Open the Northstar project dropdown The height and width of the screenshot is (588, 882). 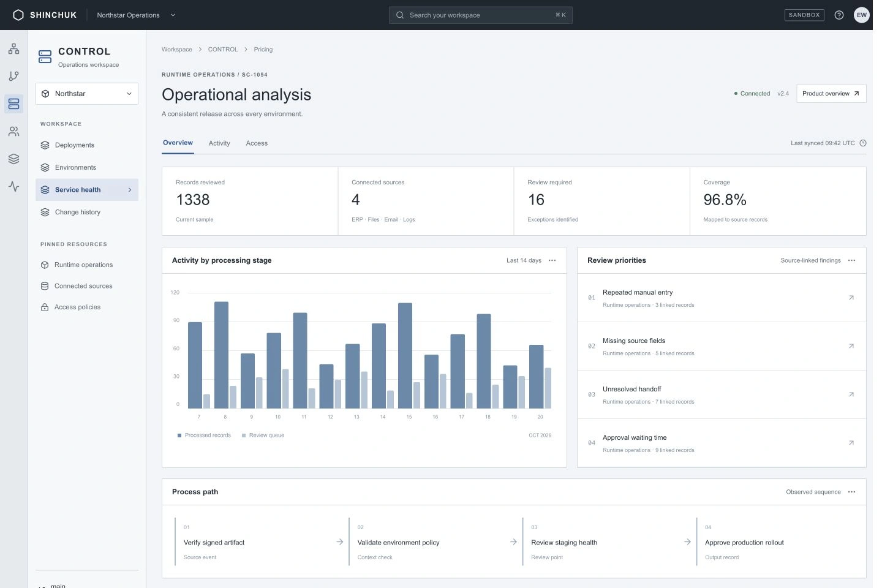pos(87,94)
